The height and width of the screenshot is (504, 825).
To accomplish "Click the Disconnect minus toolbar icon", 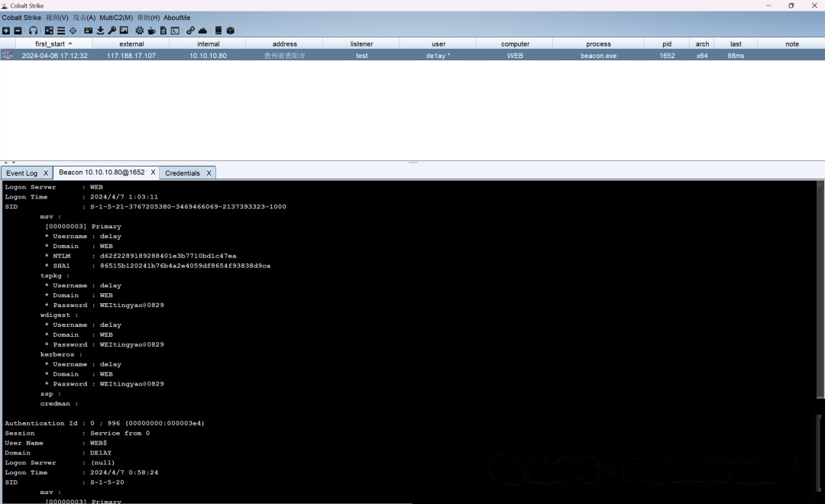I will click(x=18, y=31).
